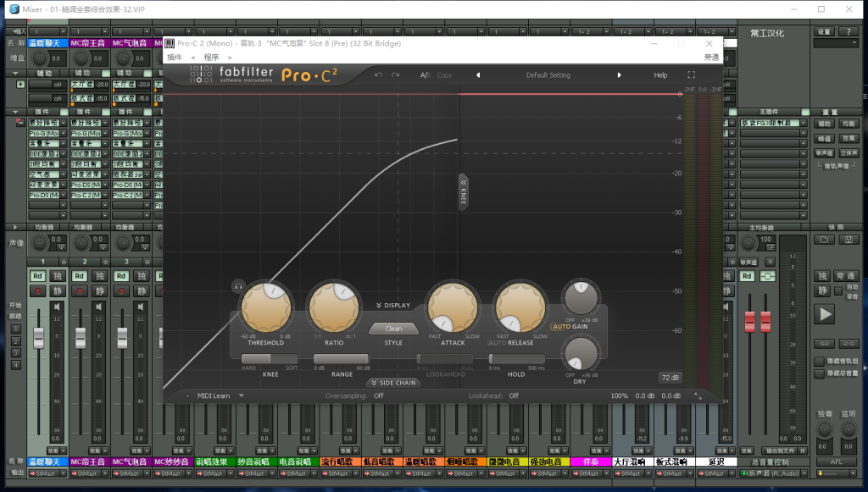Image resolution: width=868 pixels, height=492 pixels.
Task: Check 隐藏总音量 checkbox
Action: coord(820,373)
